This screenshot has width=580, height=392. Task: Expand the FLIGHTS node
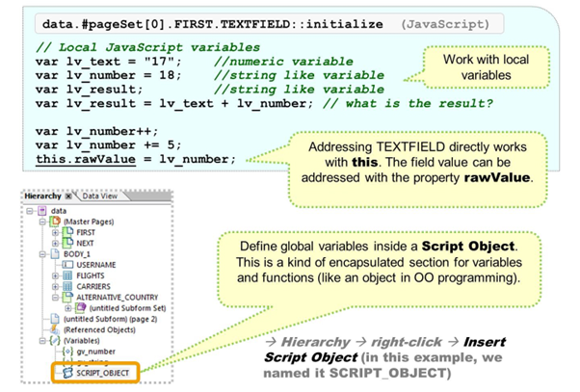[x=57, y=274]
